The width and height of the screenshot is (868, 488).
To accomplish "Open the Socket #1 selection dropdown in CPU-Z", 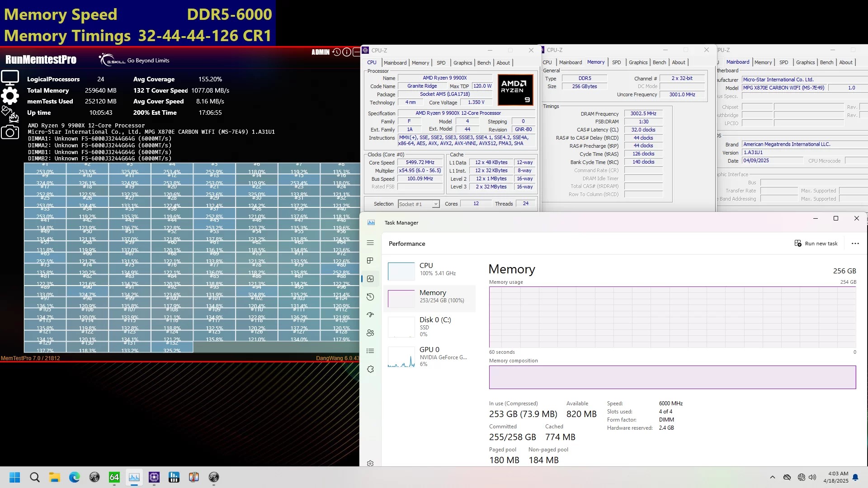I will coord(418,204).
